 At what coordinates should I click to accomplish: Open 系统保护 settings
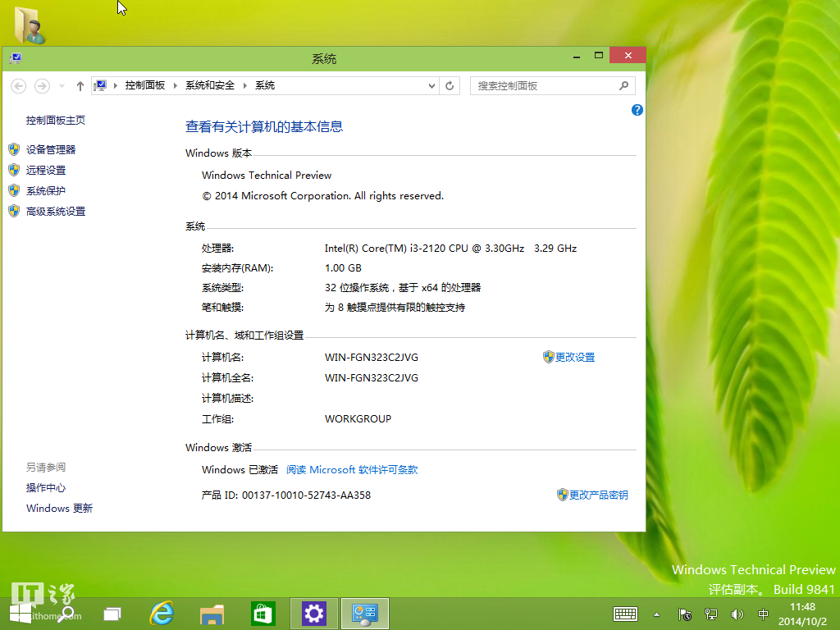(x=48, y=190)
